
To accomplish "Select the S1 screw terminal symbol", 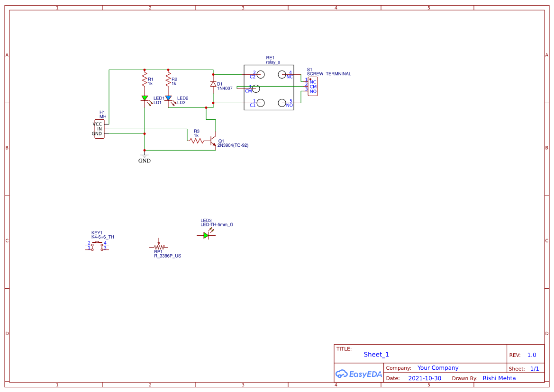I will [313, 87].
